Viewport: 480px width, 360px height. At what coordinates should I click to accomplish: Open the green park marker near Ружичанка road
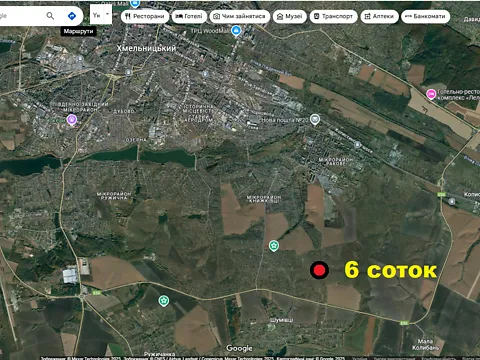[x=163, y=301]
